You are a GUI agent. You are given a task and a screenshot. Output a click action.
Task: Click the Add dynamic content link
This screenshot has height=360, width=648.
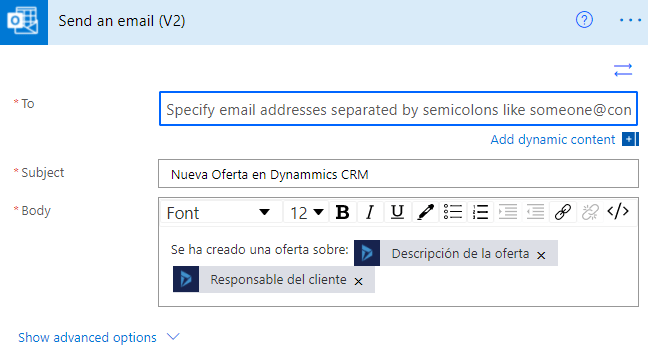553,140
